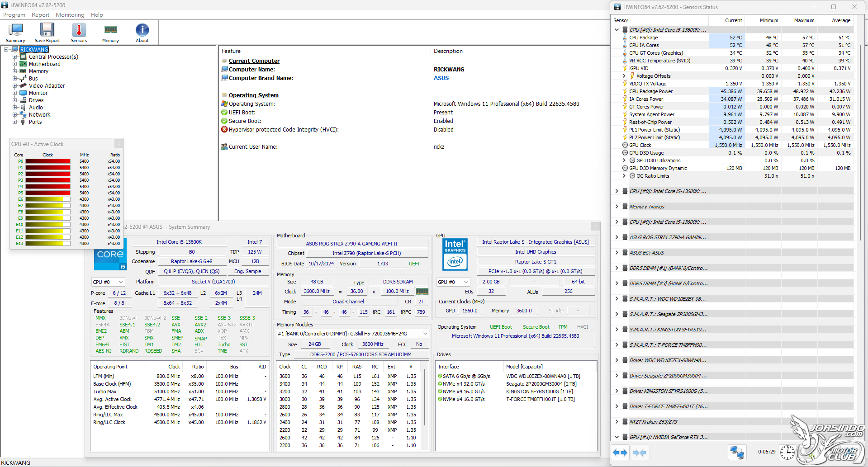This screenshot has width=868, height=467.
Task: Click the lightning icon beside CPU Package Power
Action: click(x=625, y=91)
